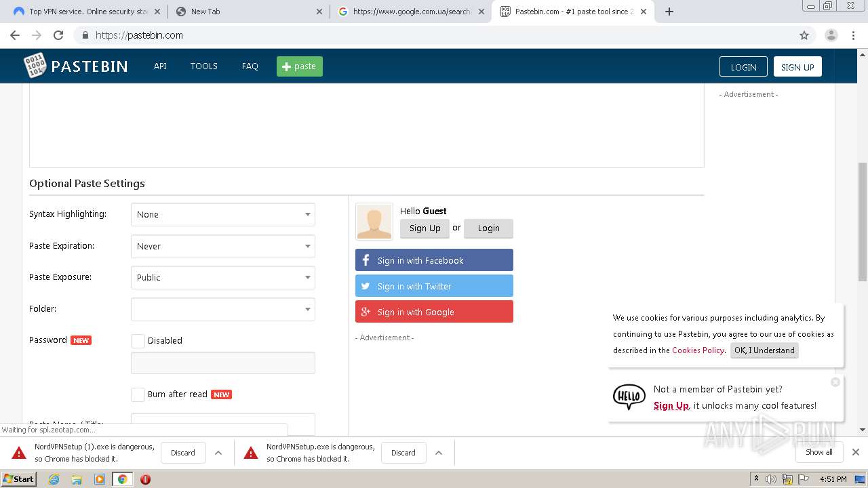This screenshot has width=868, height=488.
Task: Open the Cookies Policy link
Action: click(698, 350)
